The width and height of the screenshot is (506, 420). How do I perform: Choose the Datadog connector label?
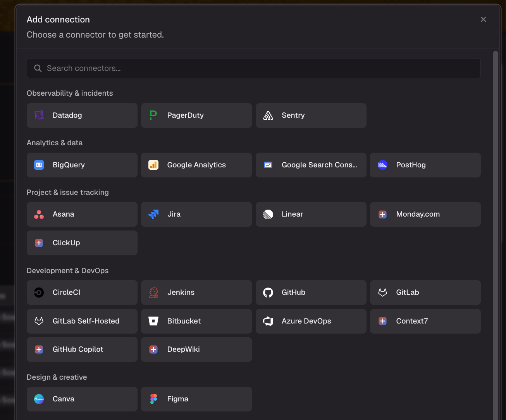(x=67, y=115)
